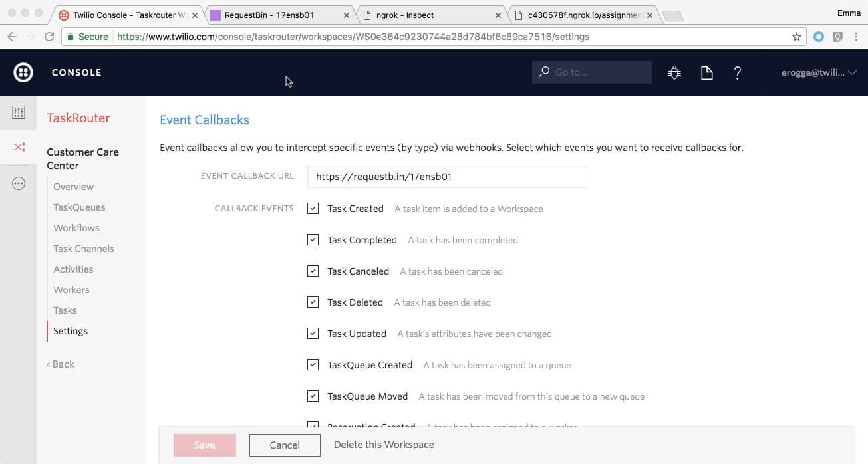Uncheck the Task Created callback event

tap(313, 208)
